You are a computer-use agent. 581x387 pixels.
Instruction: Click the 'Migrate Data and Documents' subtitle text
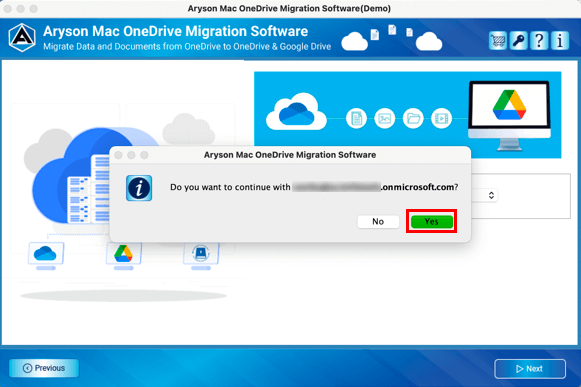point(187,47)
